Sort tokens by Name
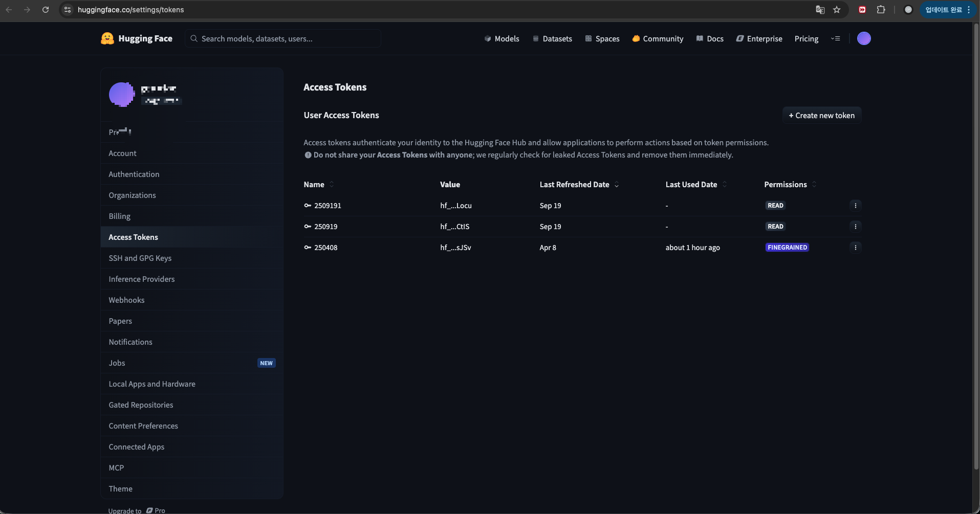 (318, 185)
